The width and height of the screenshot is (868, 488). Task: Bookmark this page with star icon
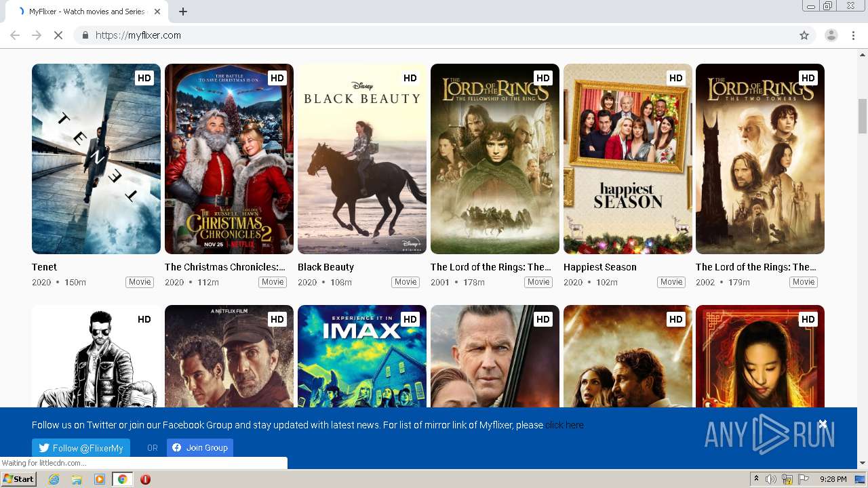(x=804, y=35)
